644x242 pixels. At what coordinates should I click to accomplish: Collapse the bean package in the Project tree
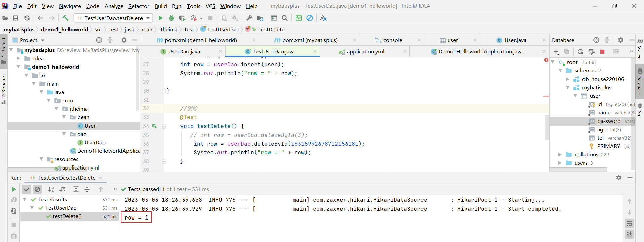tap(64, 117)
